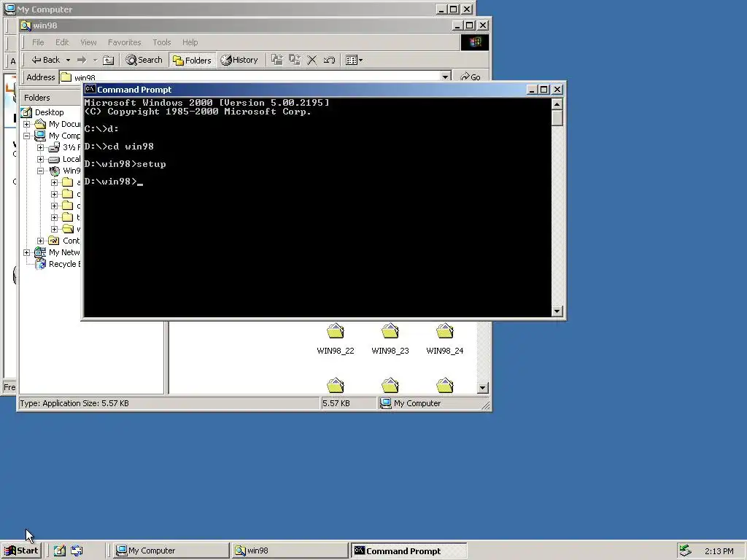Viewport: 747px width, 560px height.
Task: Open the Back button history dropdown
Action: point(68,60)
